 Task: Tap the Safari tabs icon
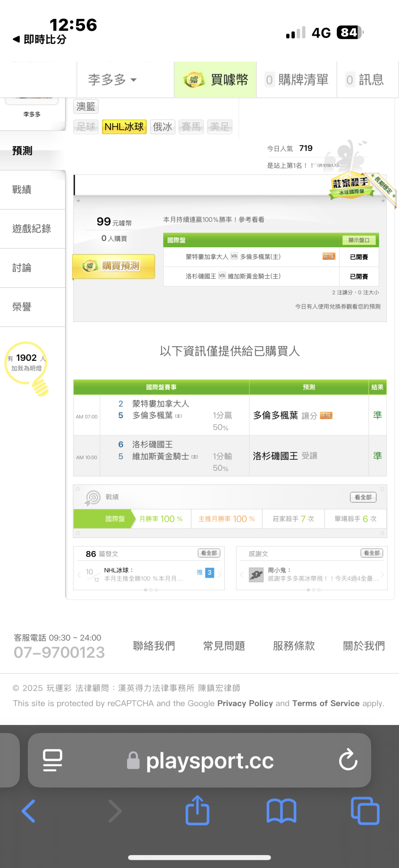click(x=365, y=810)
